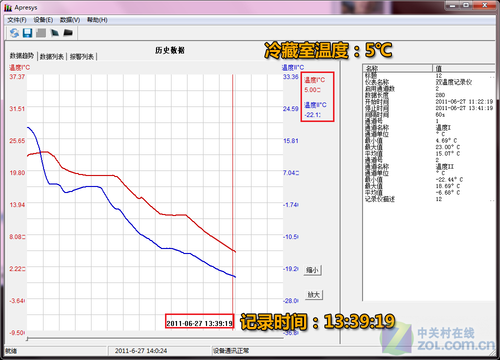Click the 放大 zoom-in button
Viewport: 500px width, 360px height.
[x=314, y=295]
